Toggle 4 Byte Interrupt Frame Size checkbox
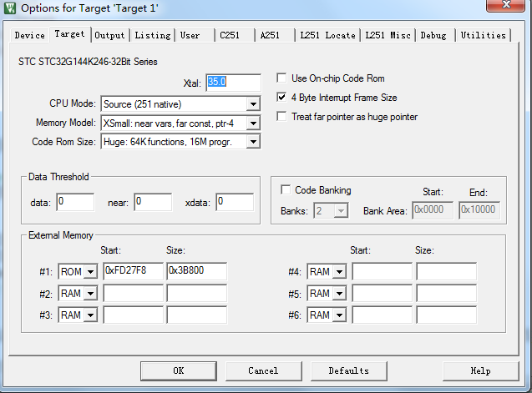 281,98
